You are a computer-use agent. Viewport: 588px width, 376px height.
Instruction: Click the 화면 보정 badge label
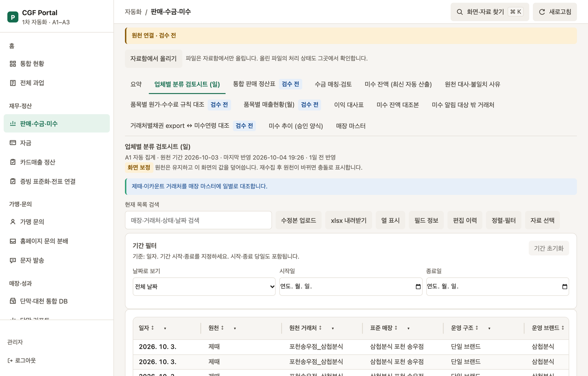(139, 167)
